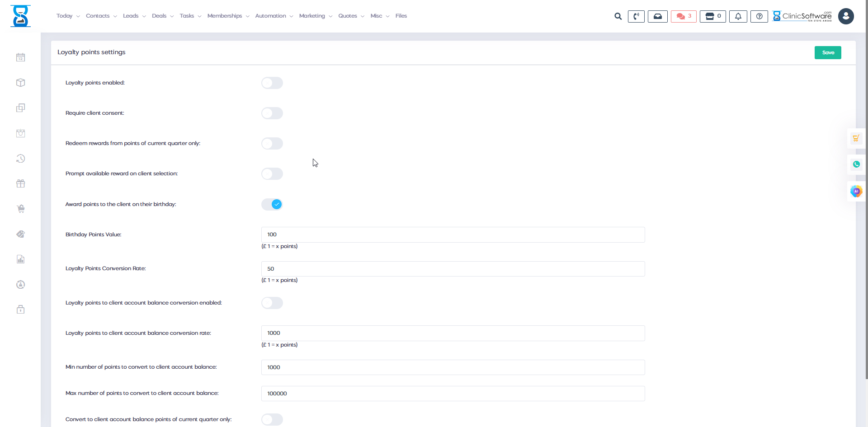
Task: Expand the Automation dropdown
Action: (272, 16)
